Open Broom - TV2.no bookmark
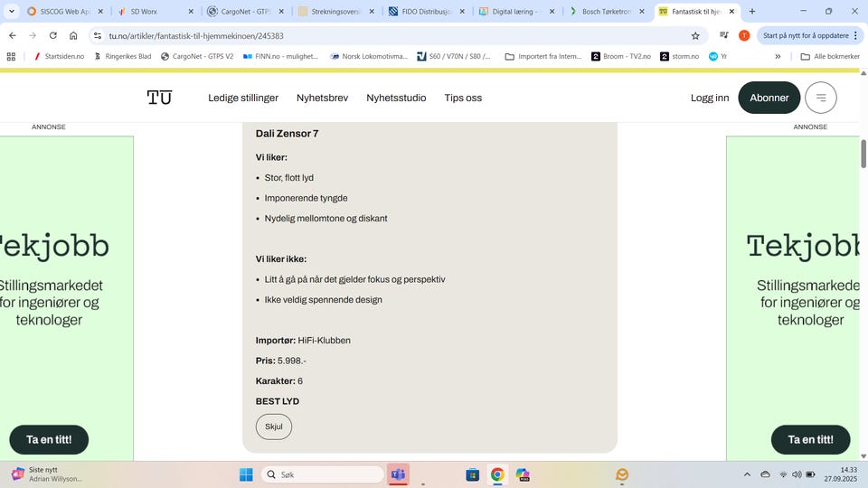The image size is (868, 488). tap(621, 56)
